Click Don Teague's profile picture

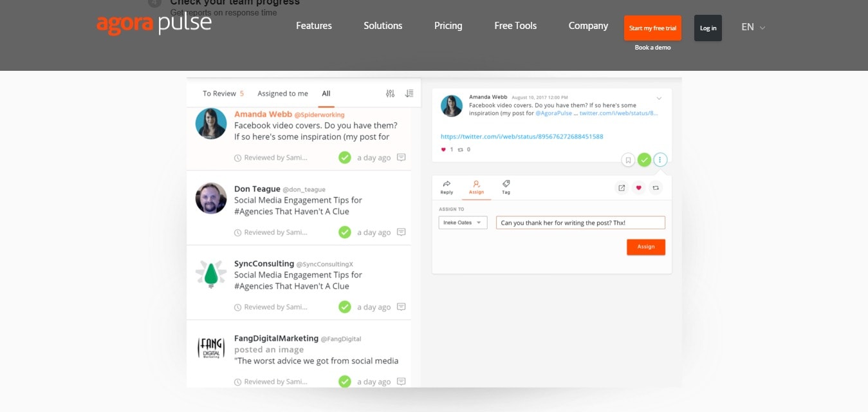tap(211, 198)
